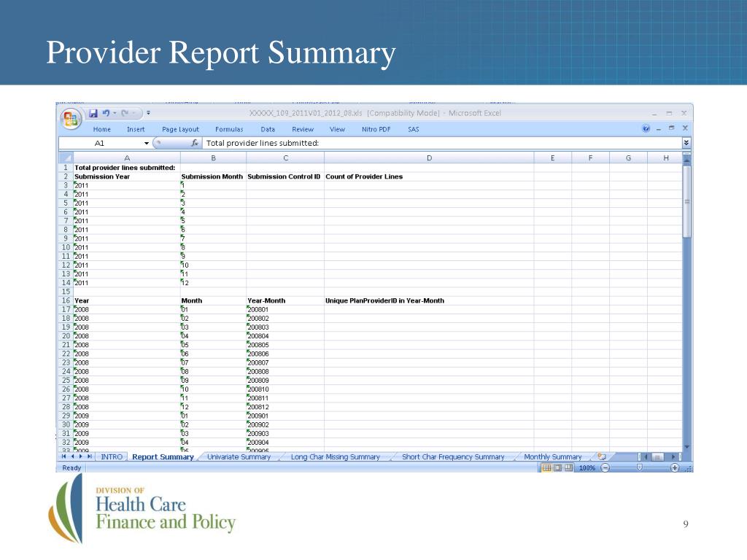Click next-sheet navigation arrow

(80, 456)
